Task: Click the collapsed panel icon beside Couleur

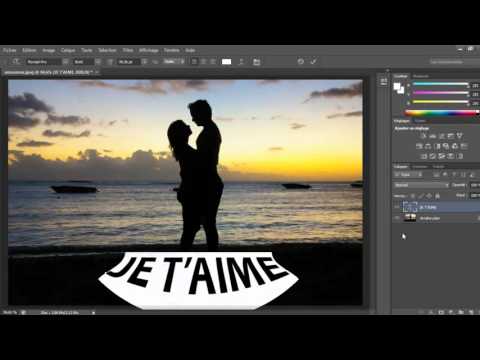Action: point(383,81)
